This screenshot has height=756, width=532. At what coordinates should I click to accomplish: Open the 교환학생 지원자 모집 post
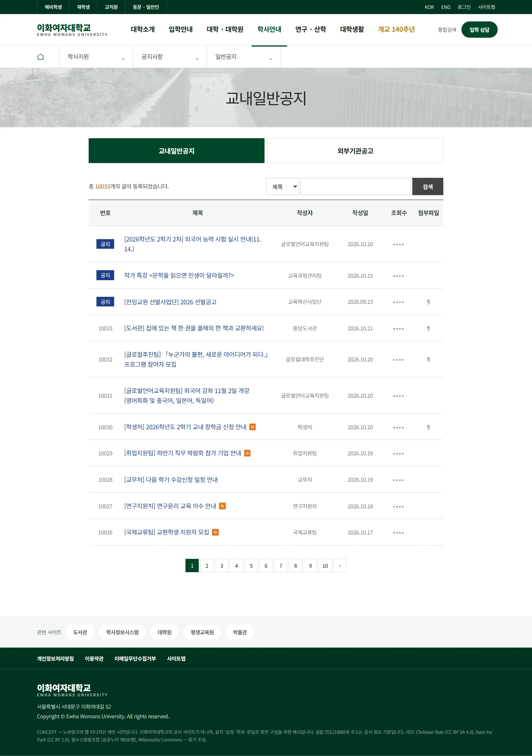pos(166,532)
